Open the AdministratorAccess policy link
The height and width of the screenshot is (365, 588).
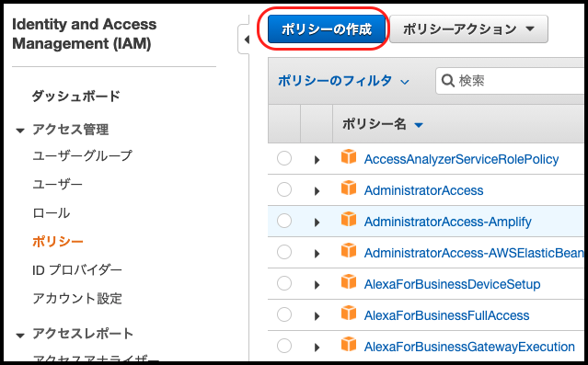[424, 190]
